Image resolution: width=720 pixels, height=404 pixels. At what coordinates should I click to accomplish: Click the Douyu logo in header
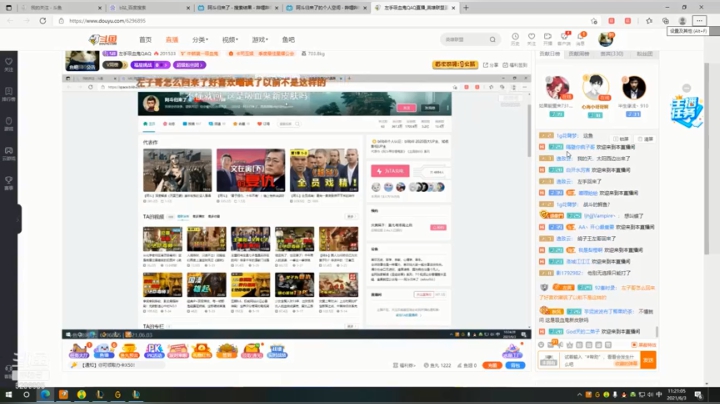tap(103, 40)
